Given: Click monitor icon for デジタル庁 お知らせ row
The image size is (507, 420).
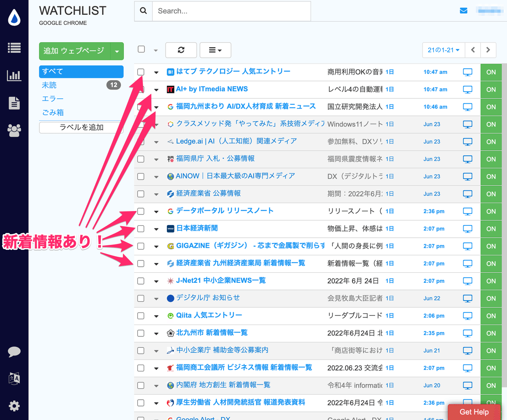Looking at the screenshot, I should coord(467,298).
